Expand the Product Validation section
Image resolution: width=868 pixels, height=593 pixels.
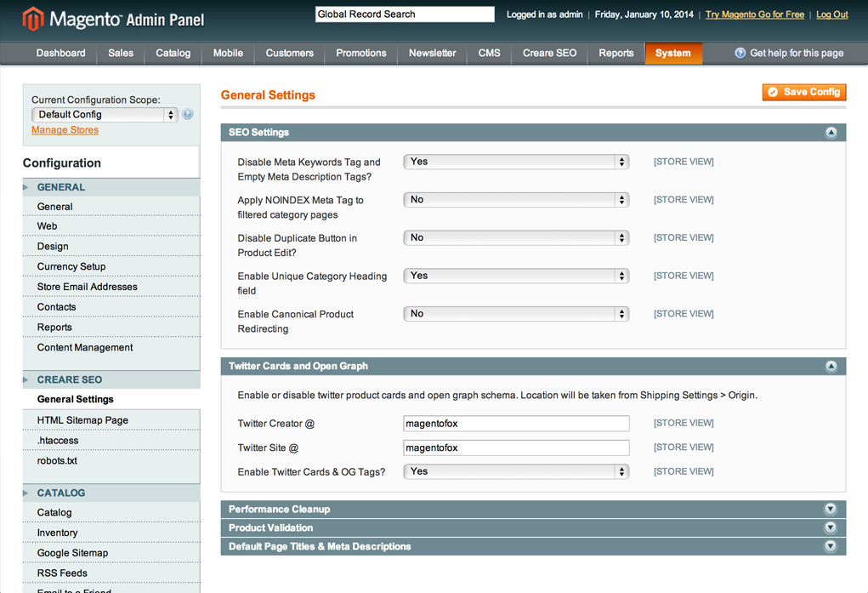tap(830, 527)
